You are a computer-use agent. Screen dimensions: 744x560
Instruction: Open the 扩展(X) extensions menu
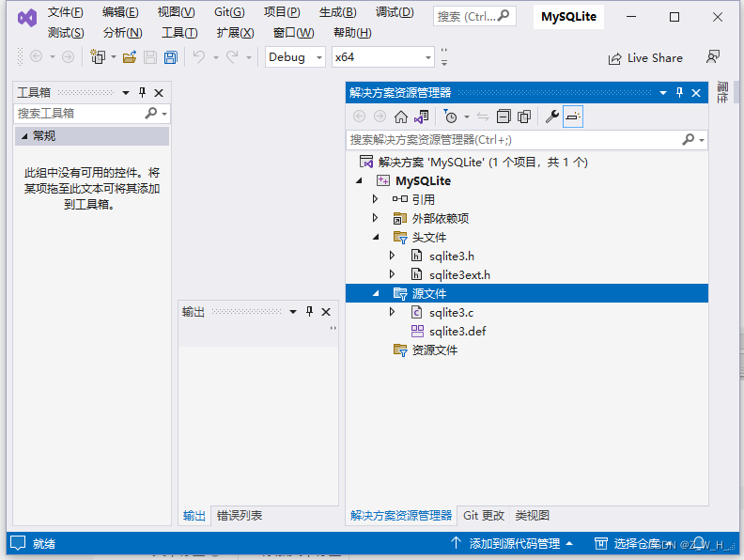(236, 33)
